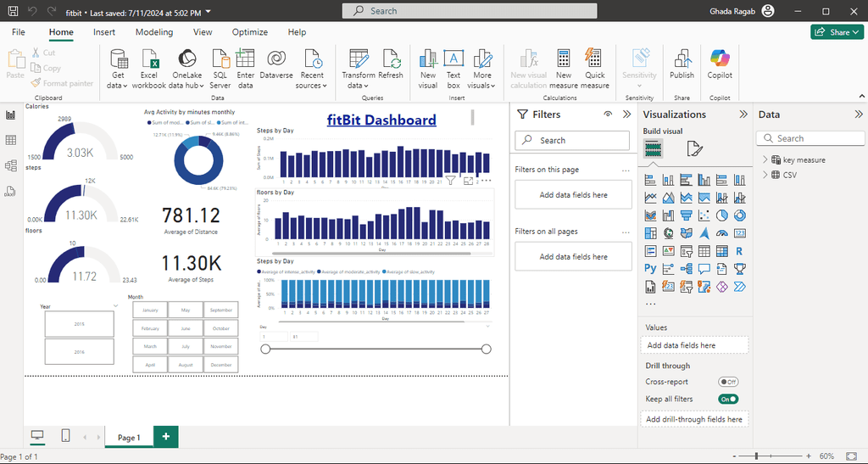Select the scatter chart visual
Image resolution: width=868 pixels, height=464 pixels.
coord(704,215)
